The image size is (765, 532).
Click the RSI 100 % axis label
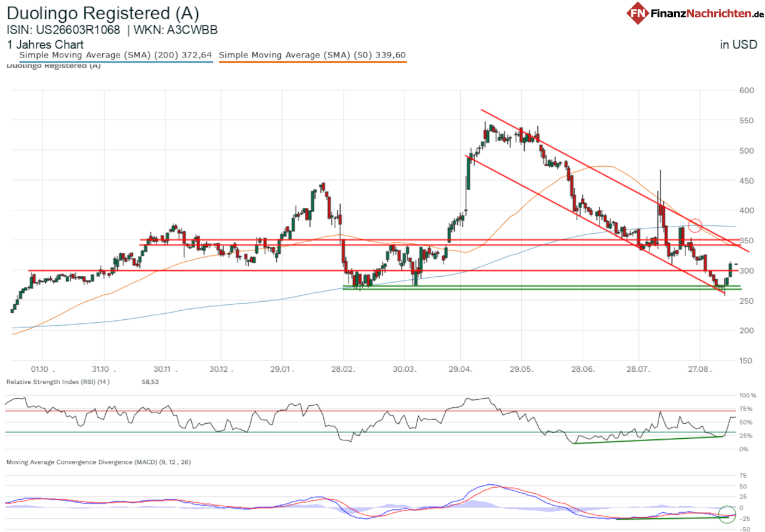pyautogui.click(x=748, y=396)
